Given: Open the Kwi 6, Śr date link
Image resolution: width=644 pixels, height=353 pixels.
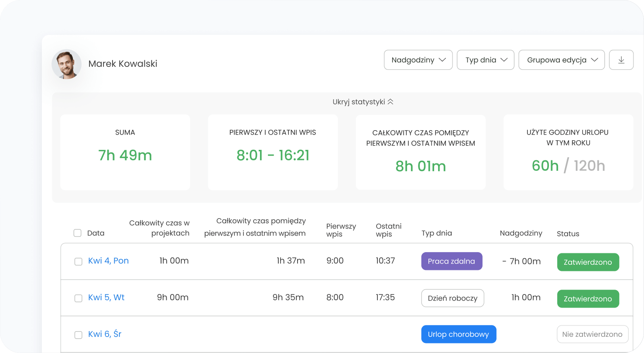Looking at the screenshot, I should [105, 334].
